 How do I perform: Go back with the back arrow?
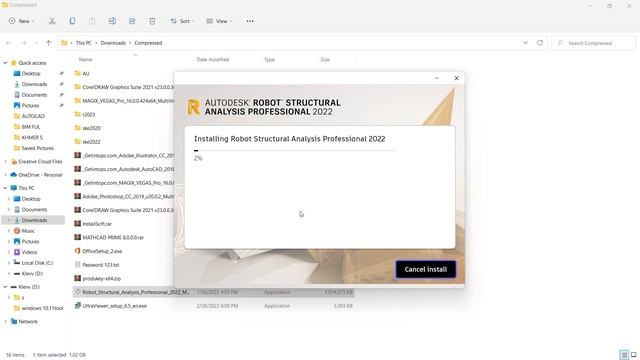[x=9, y=43]
